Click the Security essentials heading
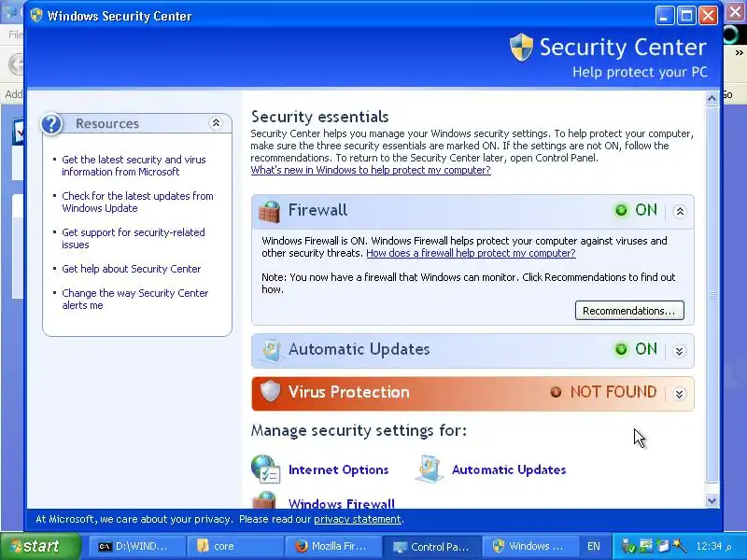This screenshot has width=747, height=560. 319,117
